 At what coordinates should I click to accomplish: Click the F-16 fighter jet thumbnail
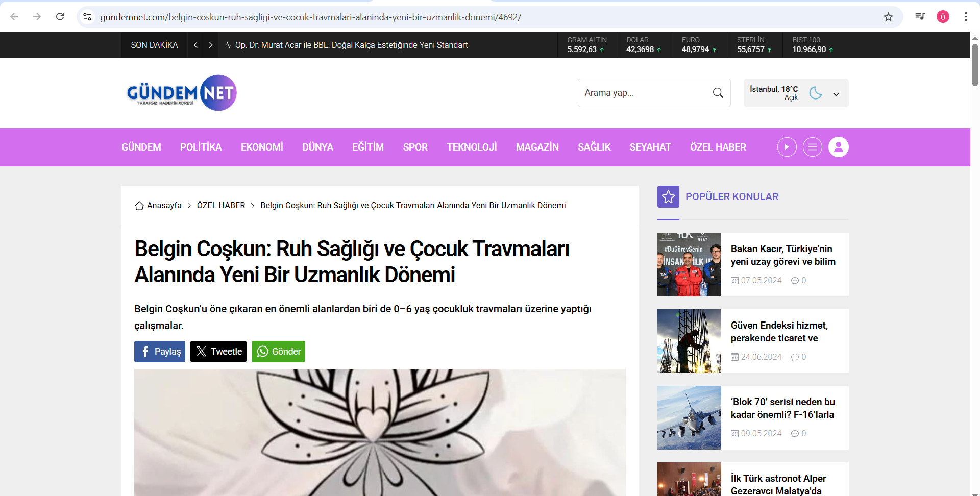[689, 417]
